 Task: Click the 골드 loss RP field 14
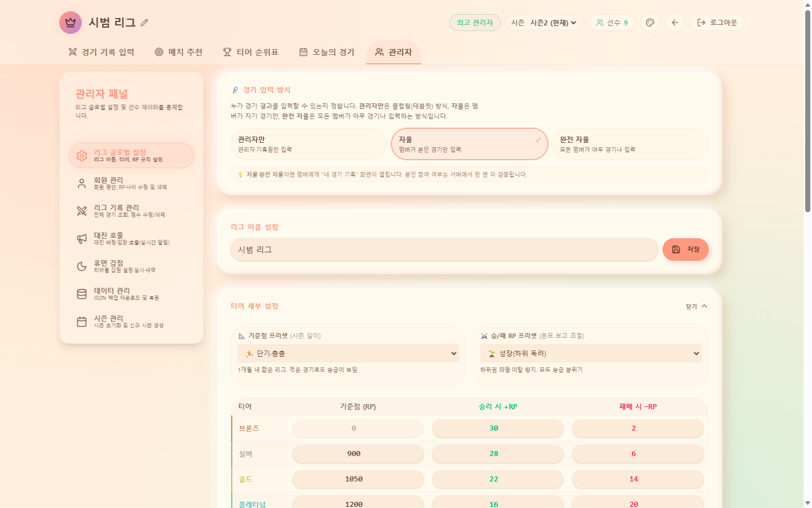coord(638,479)
